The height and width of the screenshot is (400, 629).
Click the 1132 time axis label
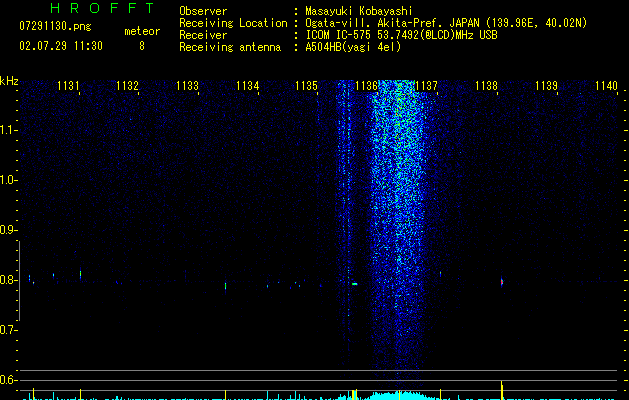tap(127, 86)
